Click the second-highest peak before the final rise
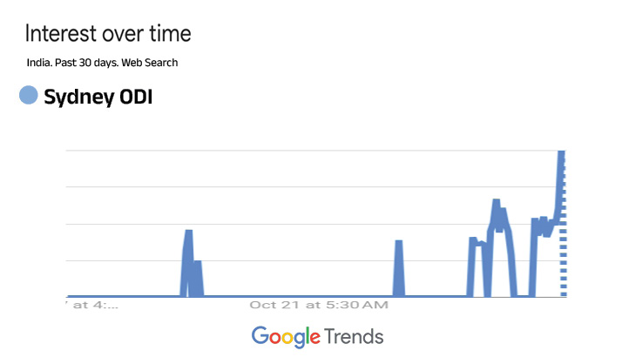The height and width of the screenshot is (364, 636). 496,203
